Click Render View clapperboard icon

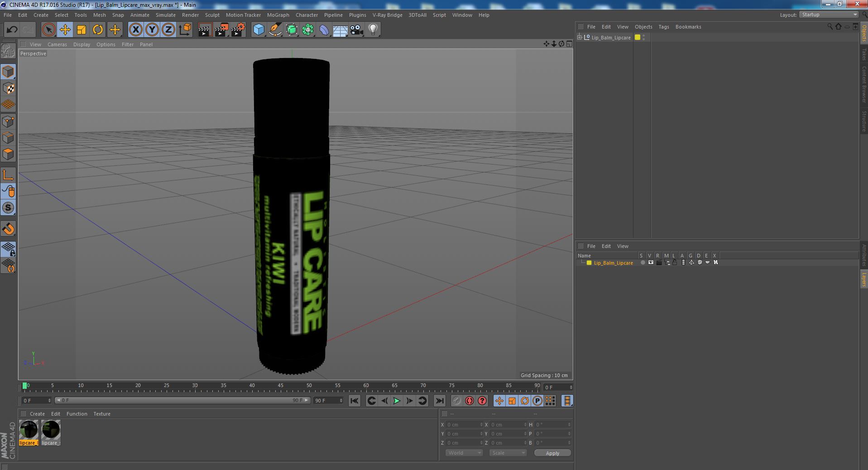click(x=205, y=30)
